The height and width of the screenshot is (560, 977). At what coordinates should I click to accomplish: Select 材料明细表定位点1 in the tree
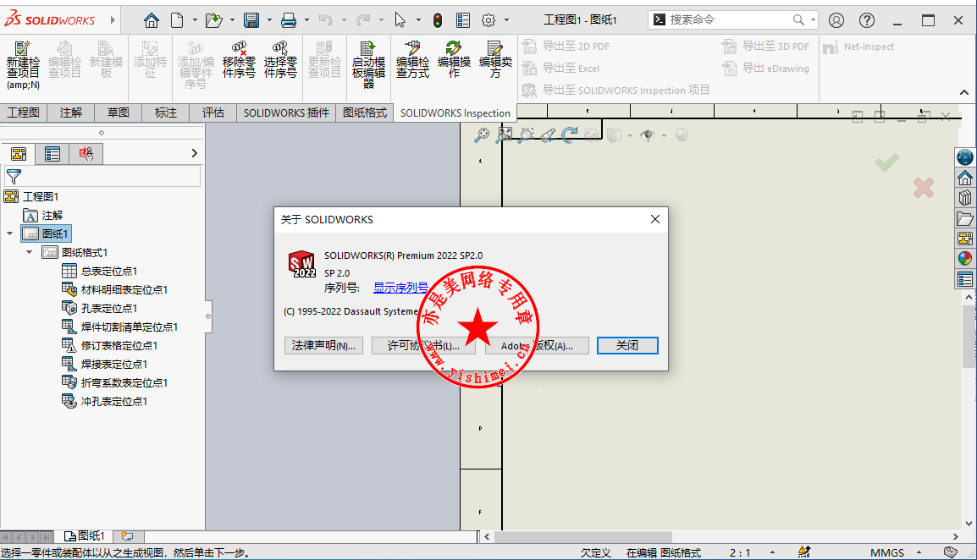coord(124,289)
